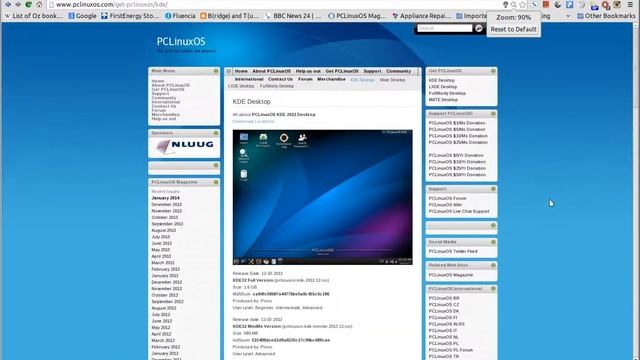Screen dimensions: 640x360
Task: Open PCLinuxOS PL Forum international link
Action: (451, 350)
